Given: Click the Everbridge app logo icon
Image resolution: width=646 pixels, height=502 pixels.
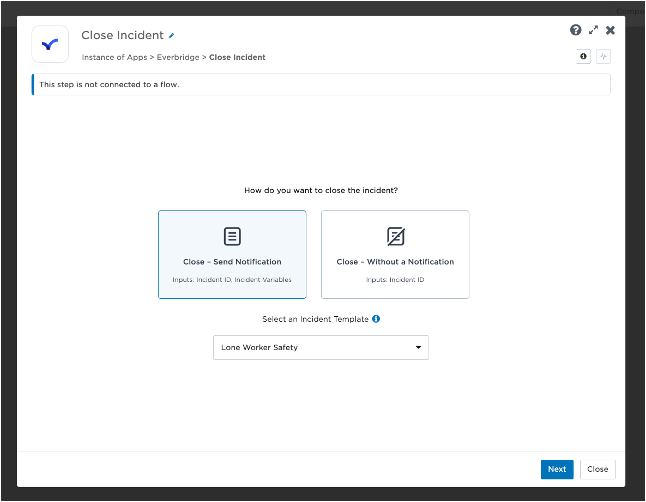Looking at the screenshot, I should tap(50, 45).
